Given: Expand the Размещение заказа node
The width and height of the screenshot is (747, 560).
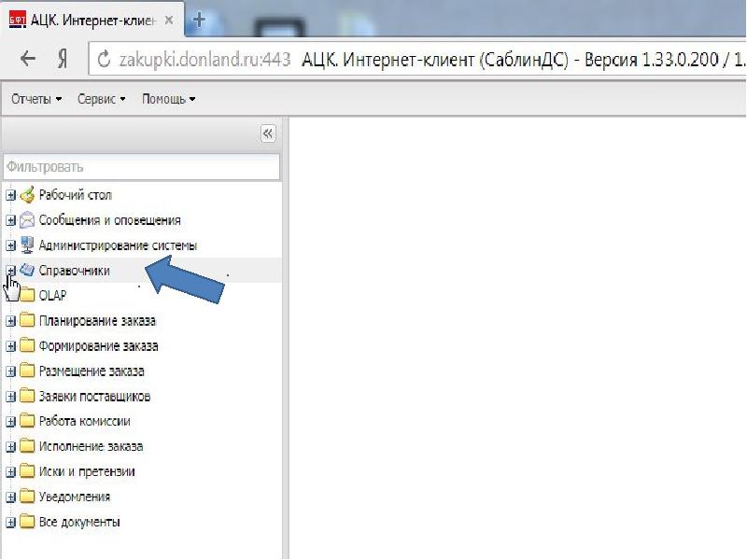Looking at the screenshot, I should point(10,371).
